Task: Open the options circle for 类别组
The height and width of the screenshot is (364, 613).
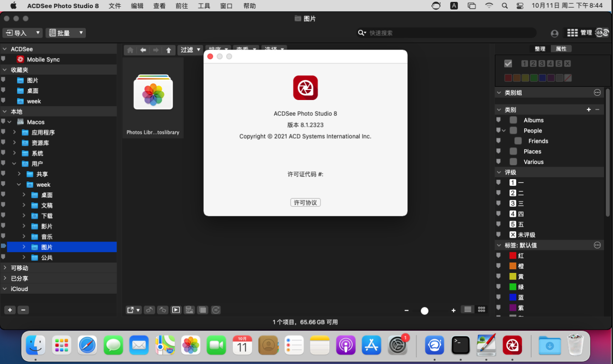Action: tap(597, 92)
